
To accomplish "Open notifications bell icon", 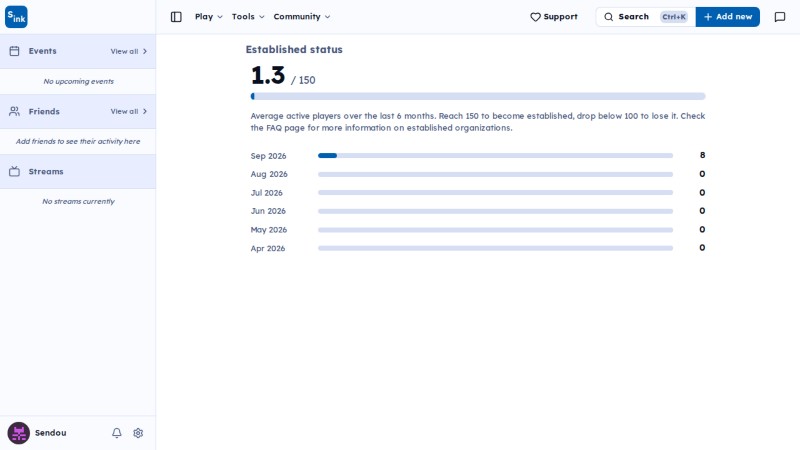I will tap(117, 433).
